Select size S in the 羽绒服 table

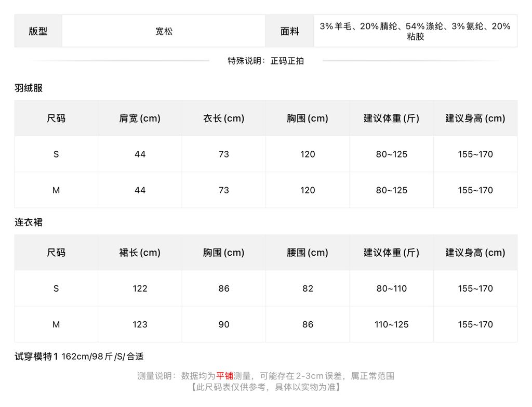click(x=56, y=154)
